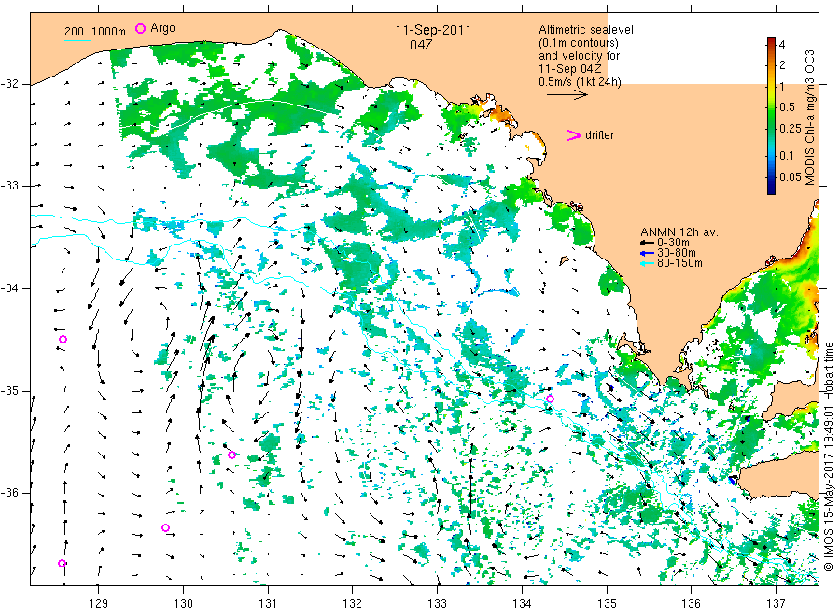Screen dimensions: 840x616
Task: Click the longitude axis label '133'
Action: pyautogui.click(x=437, y=604)
